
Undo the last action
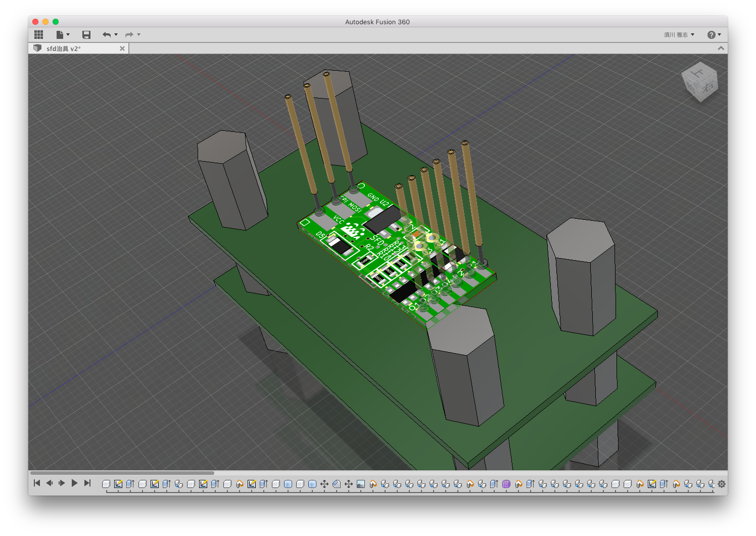[x=106, y=34]
